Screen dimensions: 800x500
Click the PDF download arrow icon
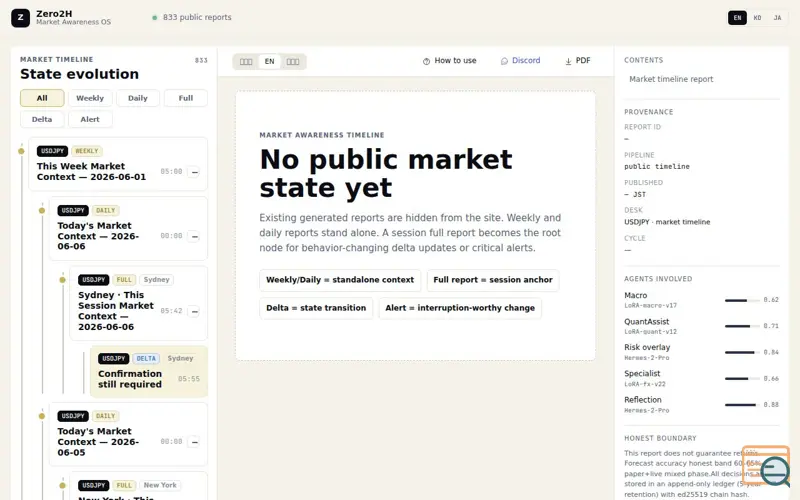click(568, 61)
